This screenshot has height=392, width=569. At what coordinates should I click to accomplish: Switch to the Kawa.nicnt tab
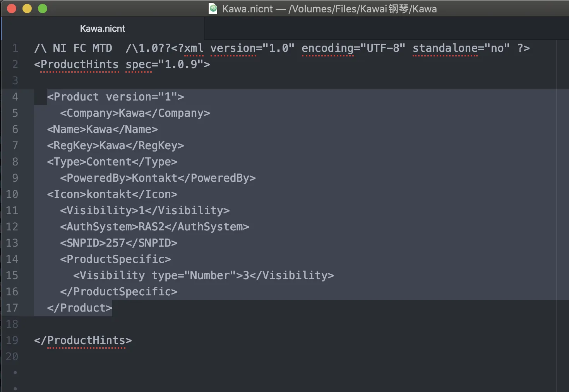(103, 29)
